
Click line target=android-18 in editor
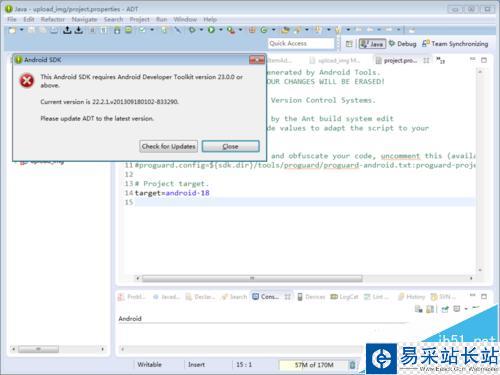click(x=172, y=193)
